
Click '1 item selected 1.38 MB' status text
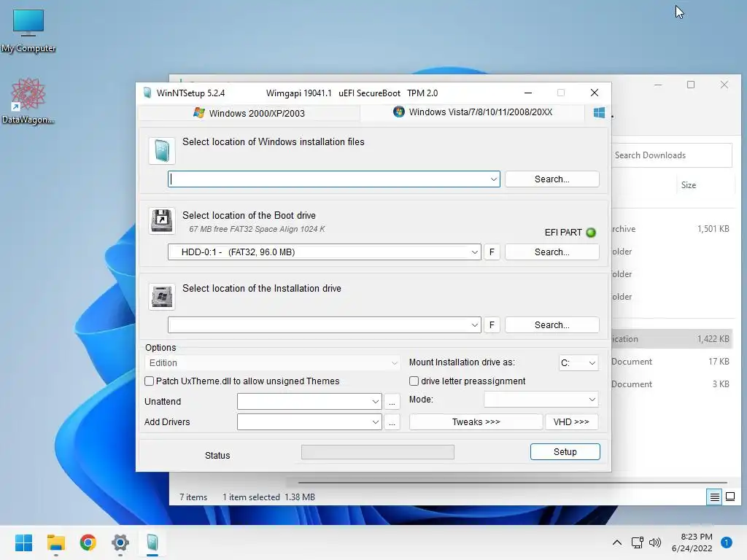(x=268, y=497)
